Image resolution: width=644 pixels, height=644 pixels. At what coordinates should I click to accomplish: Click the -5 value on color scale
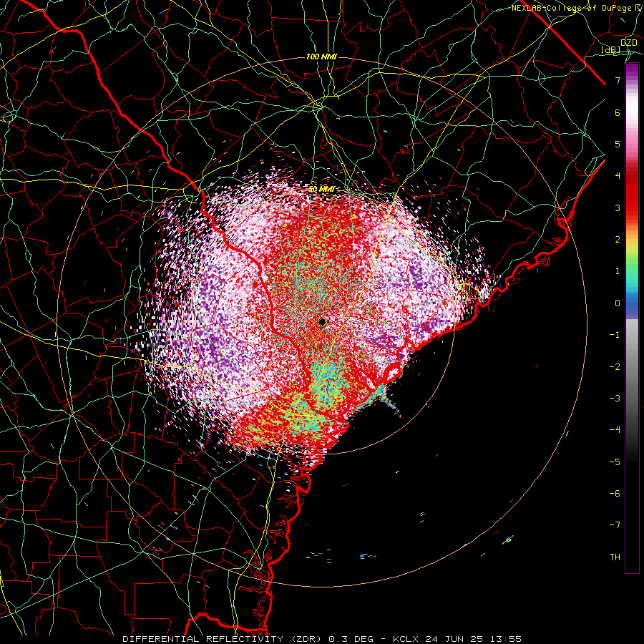pyautogui.click(x=615, y=462)
